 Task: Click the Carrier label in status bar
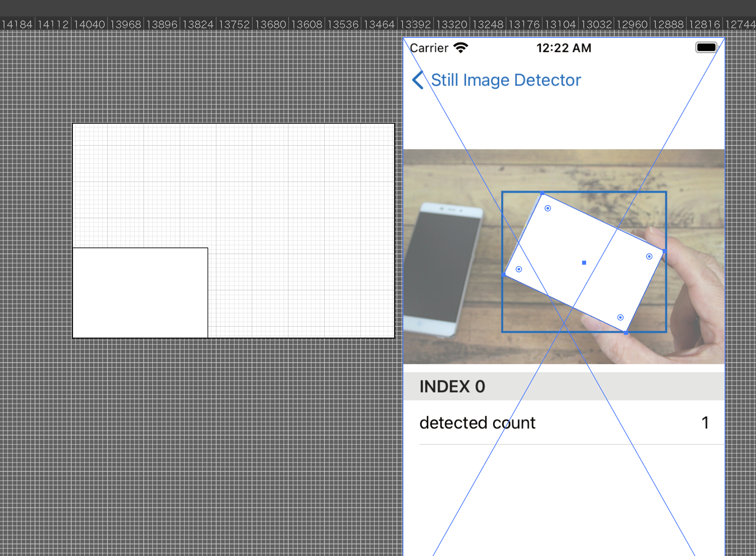point(429,48)
